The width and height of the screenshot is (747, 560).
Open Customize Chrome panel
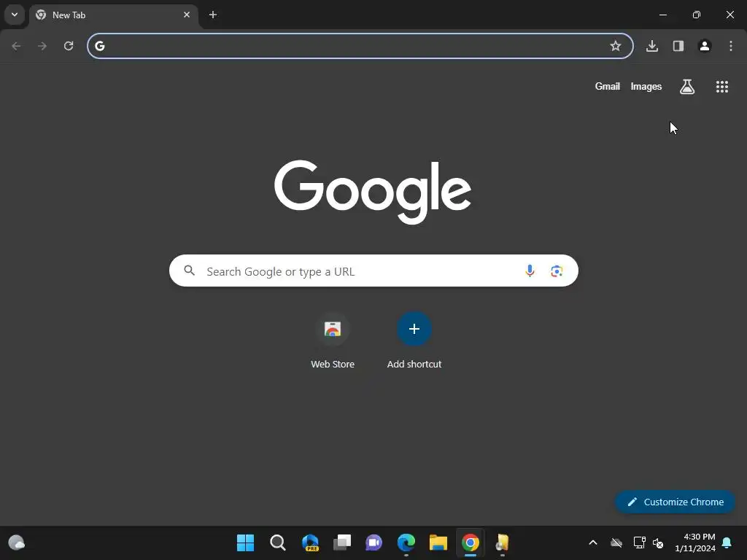(675, 502)
